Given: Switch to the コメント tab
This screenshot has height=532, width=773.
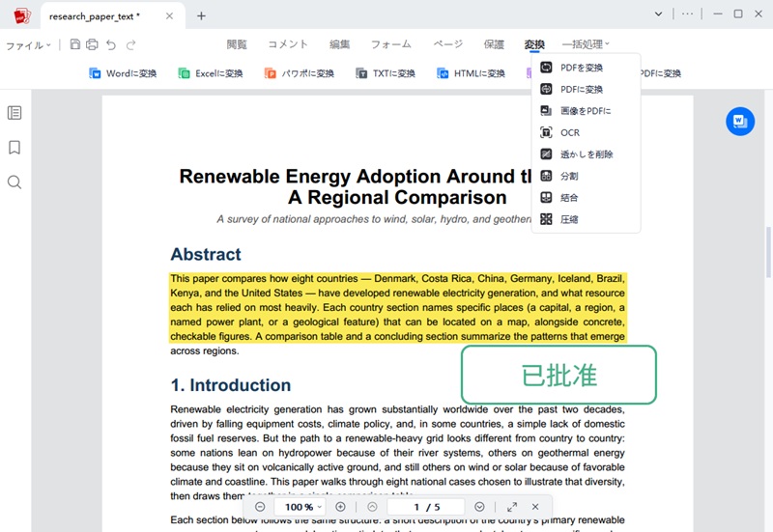Looking at the screenshot, I should [288, 43].
